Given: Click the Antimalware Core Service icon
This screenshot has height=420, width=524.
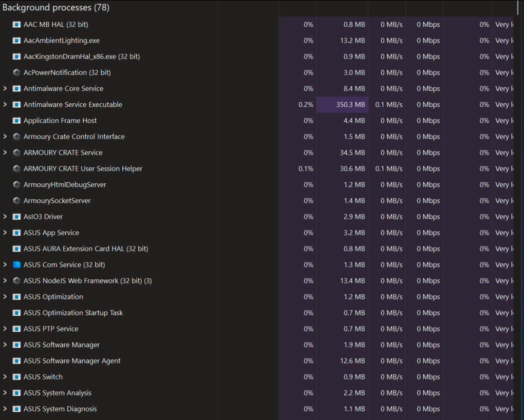Looking at the screenshot, I should [x=16, y=88].
